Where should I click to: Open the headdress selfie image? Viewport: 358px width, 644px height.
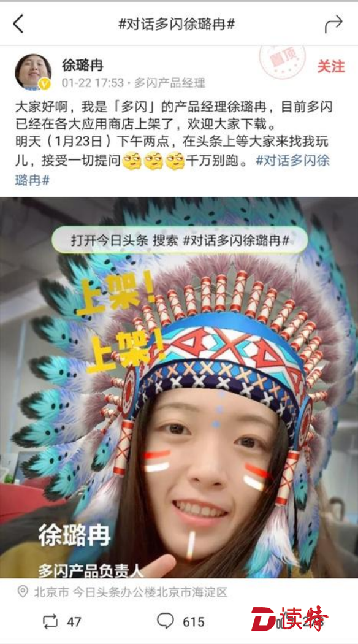pos(179,387)
